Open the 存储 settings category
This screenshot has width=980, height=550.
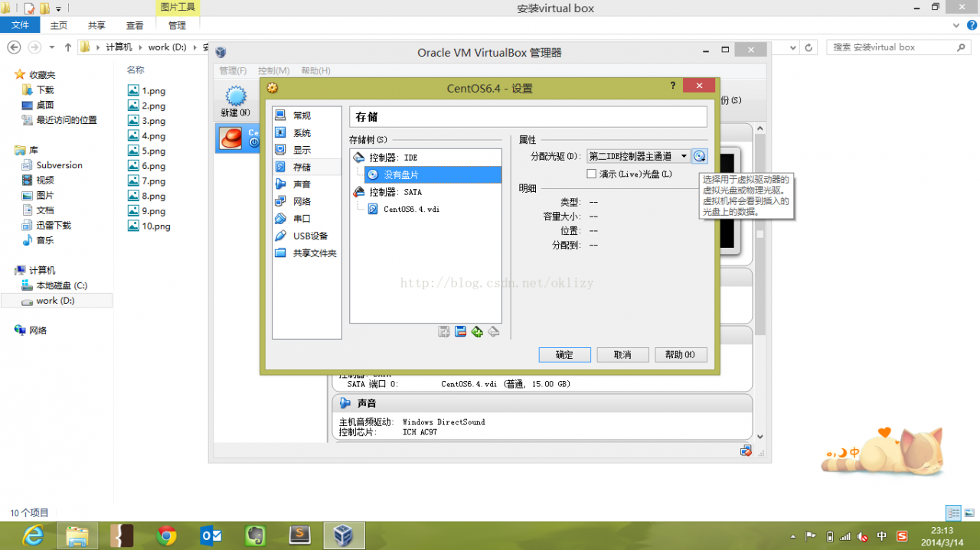point(307,167)
